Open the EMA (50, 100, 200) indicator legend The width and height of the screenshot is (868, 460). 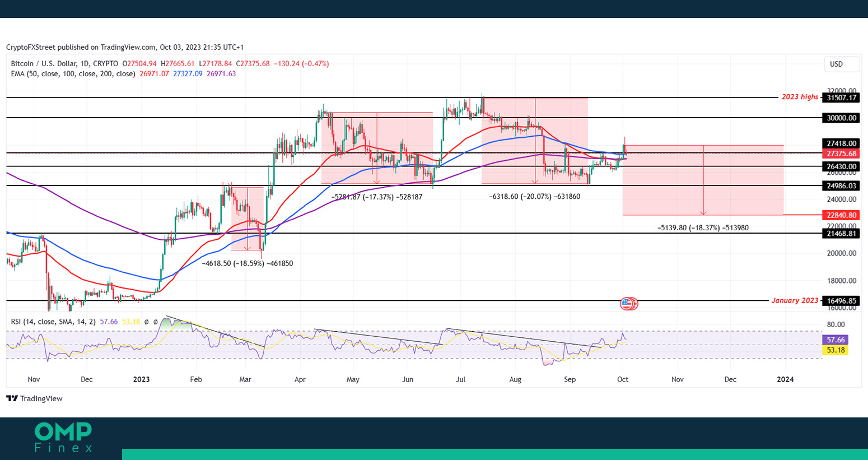(x=73, y=73)
